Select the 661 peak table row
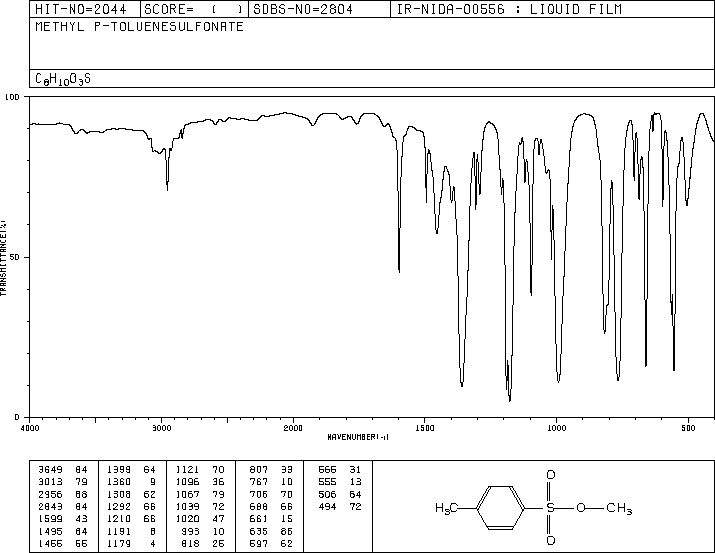Screen dimensions: 715x553 coord(271,519)
